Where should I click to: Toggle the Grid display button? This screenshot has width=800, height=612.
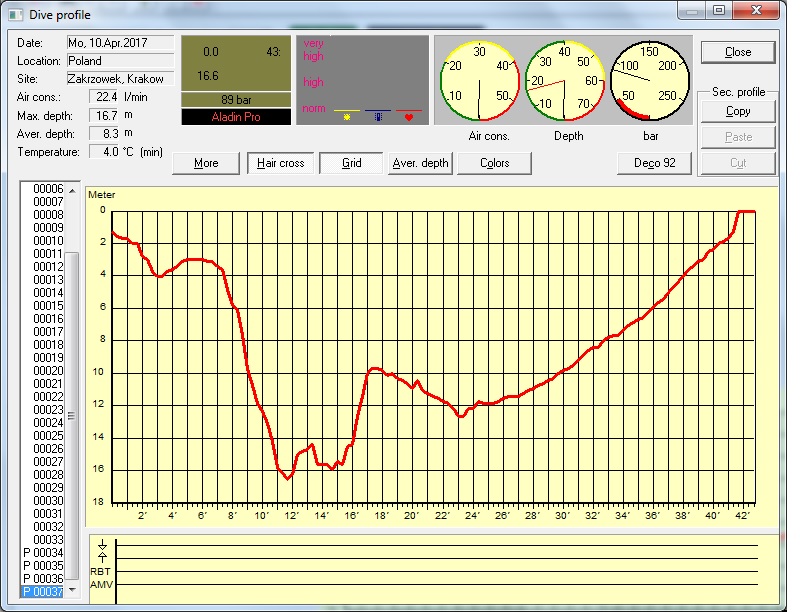click(x=351, y=163)
